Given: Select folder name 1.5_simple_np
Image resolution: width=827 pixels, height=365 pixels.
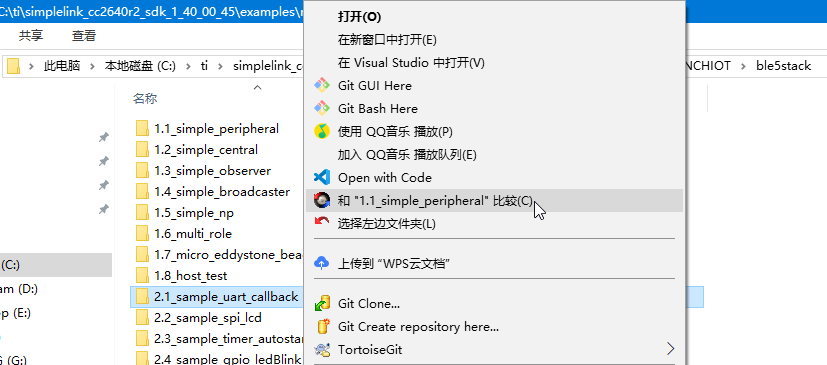Looking at the screenshot, I should point(194,213).
